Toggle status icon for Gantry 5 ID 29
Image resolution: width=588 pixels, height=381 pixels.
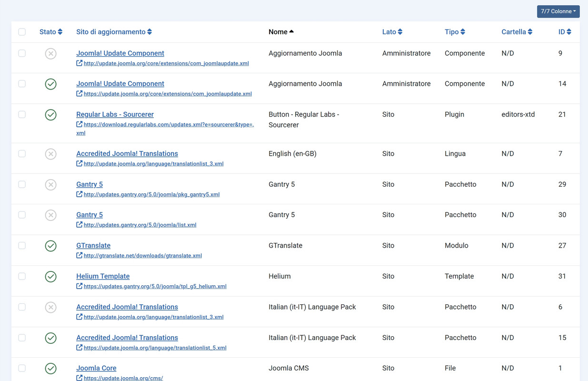tap(51, 185)
